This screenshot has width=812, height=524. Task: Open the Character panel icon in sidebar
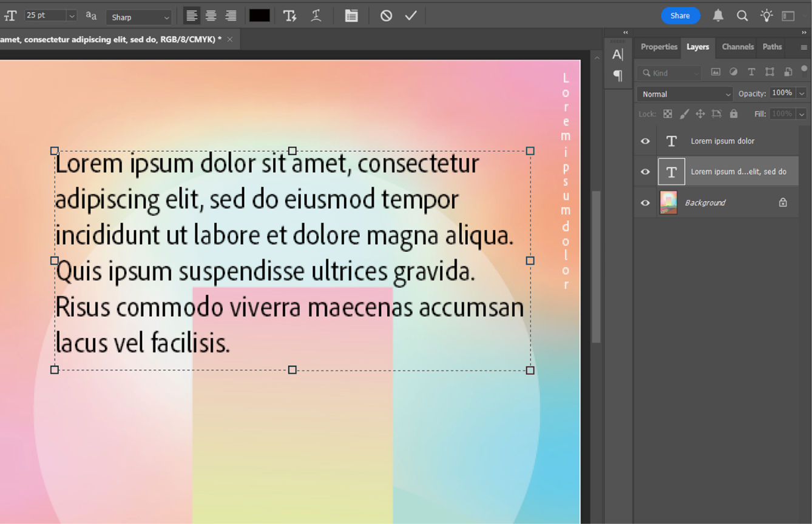click(618, 54)
